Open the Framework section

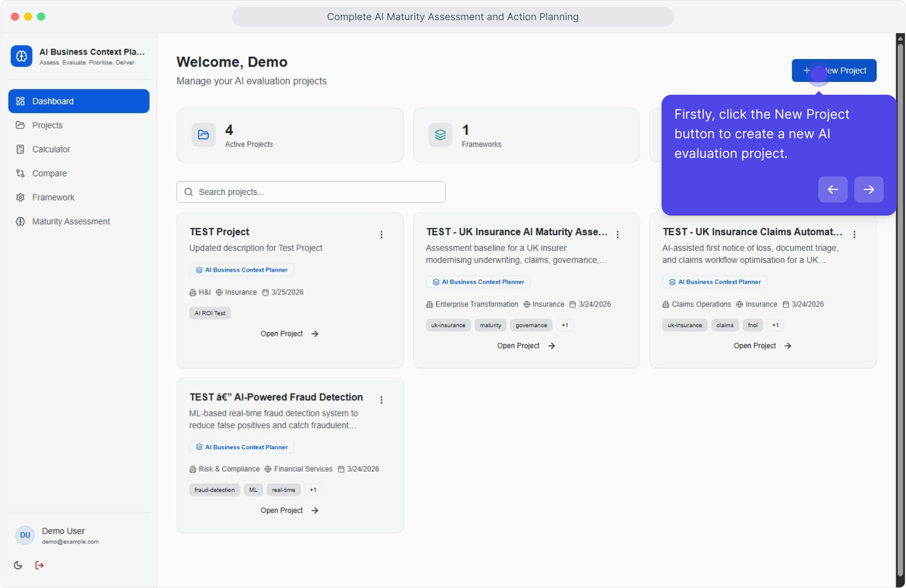point(54,197)
